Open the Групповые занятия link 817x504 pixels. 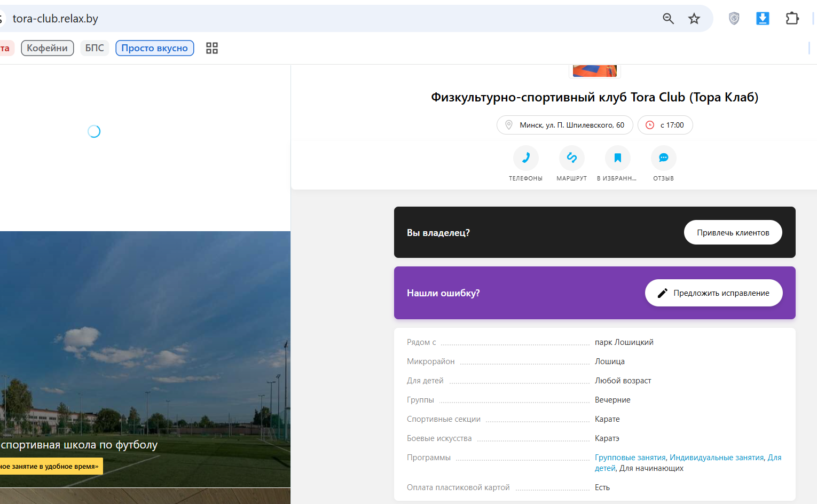point(630,458)
